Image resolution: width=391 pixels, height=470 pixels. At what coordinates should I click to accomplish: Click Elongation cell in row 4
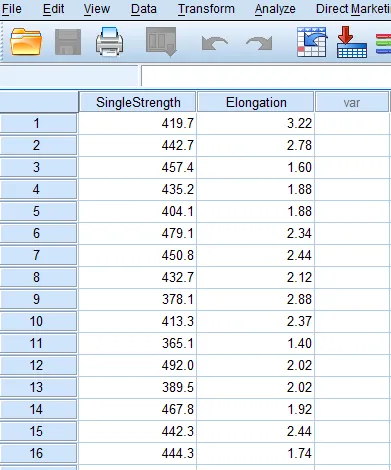256,189
